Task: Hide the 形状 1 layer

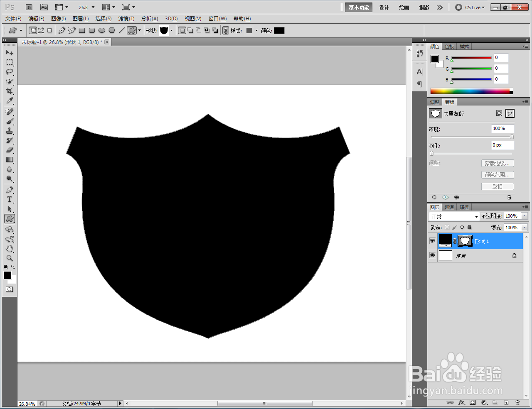Action: 432,241
